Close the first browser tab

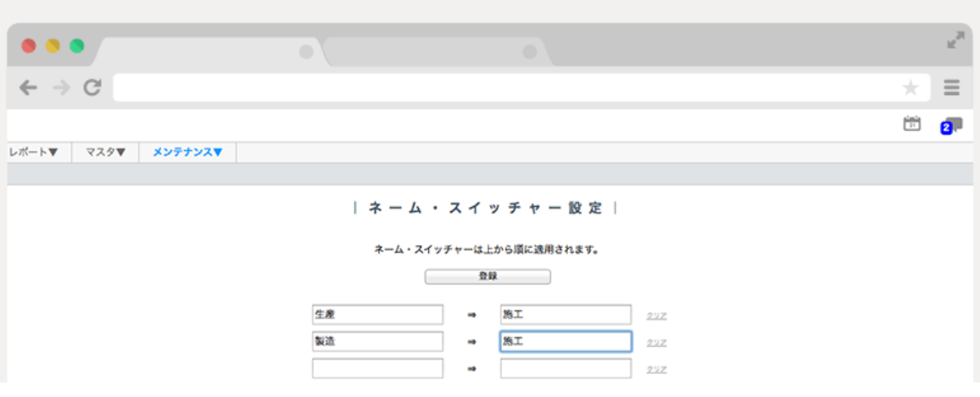pos(306,52)
